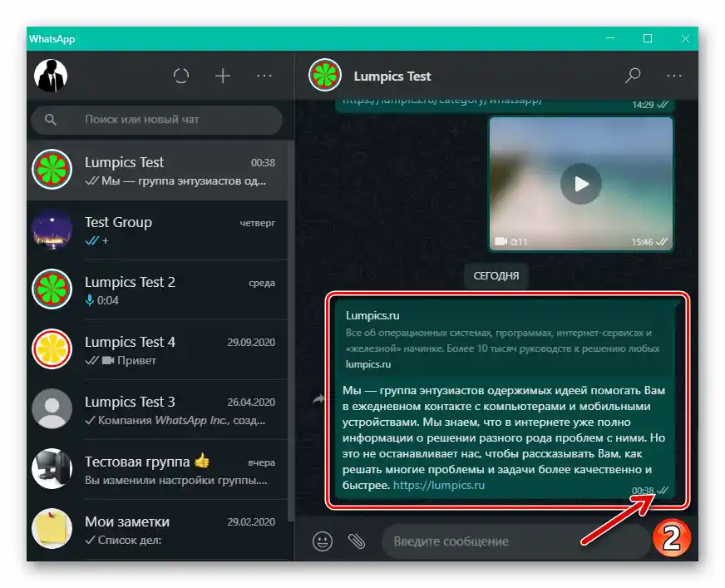Screen dimensions: 725x588
Task: Click the 'Список дел:' preview text
Action: [130, 540]
